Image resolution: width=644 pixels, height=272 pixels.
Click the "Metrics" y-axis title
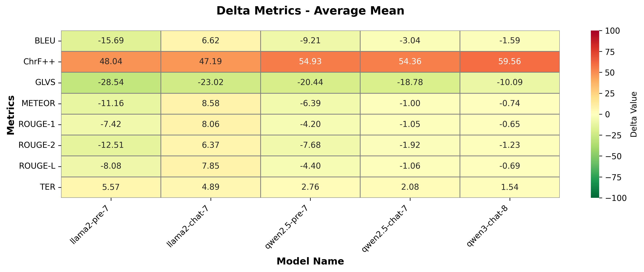tap(10, 115)
